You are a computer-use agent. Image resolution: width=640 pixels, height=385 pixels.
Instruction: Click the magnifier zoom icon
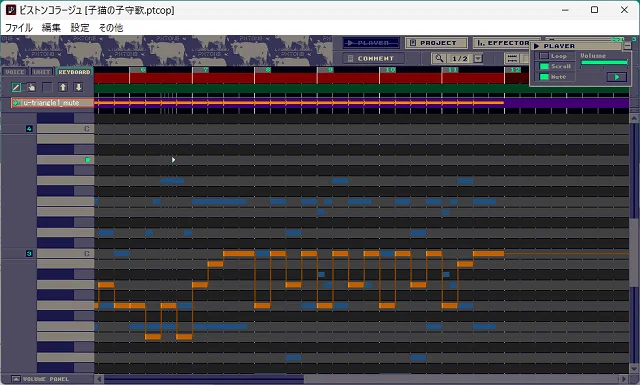(x=439, y=58)
